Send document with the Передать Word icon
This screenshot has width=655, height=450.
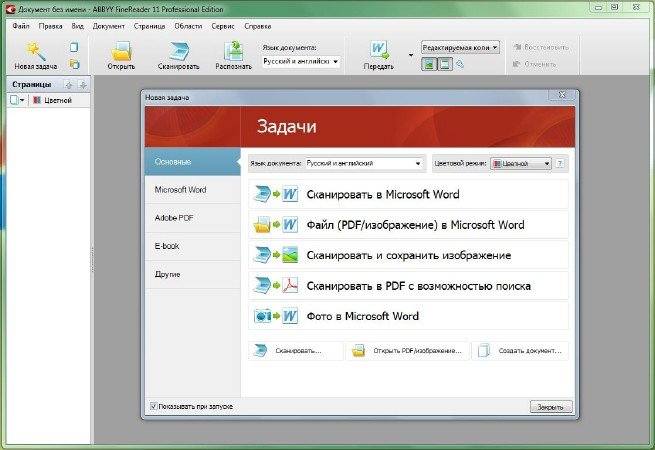(x=379, y=51)
